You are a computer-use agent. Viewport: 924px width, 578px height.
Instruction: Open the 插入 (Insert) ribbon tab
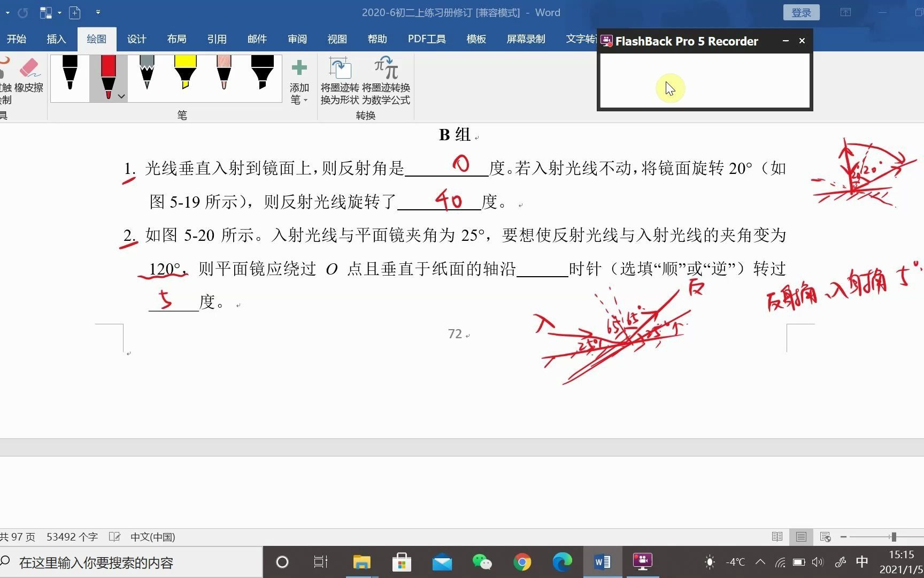(x=56, y=39)
